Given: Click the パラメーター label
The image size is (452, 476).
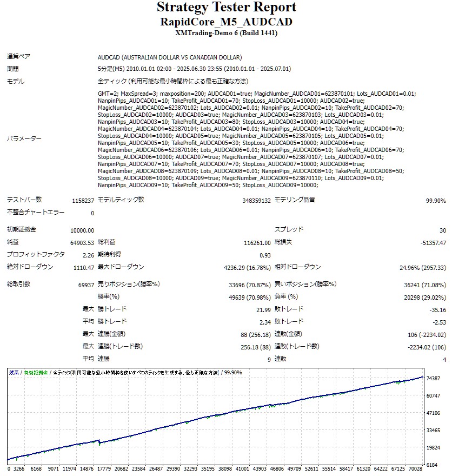Looking at the screenshot, I should pos(24,138).
